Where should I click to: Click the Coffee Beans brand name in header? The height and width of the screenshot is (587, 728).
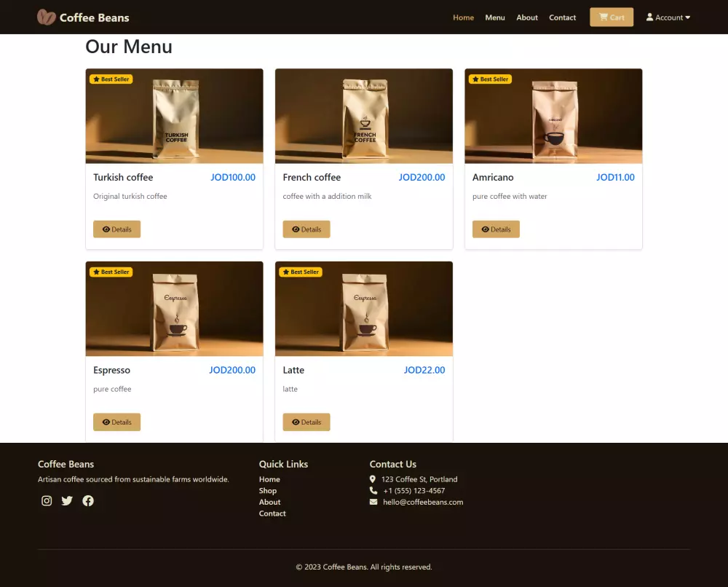pyautogui.click(x=94, y=17)
